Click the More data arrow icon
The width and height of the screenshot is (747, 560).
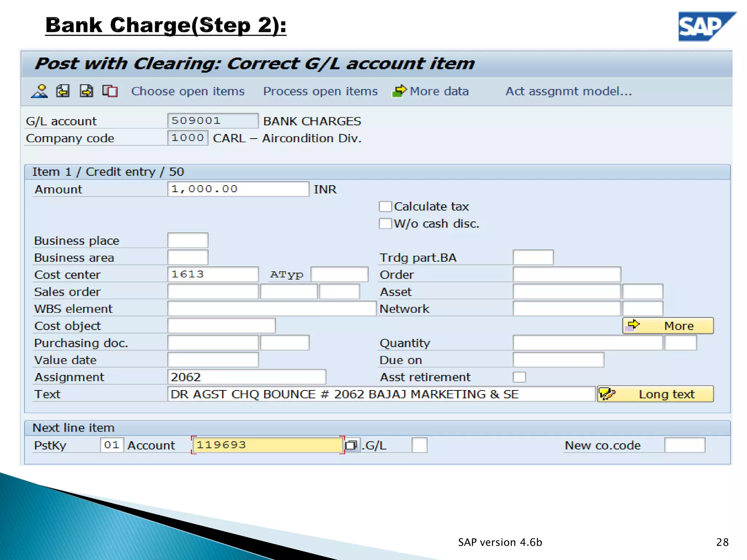pyautogui.click(x=399, y=91)
